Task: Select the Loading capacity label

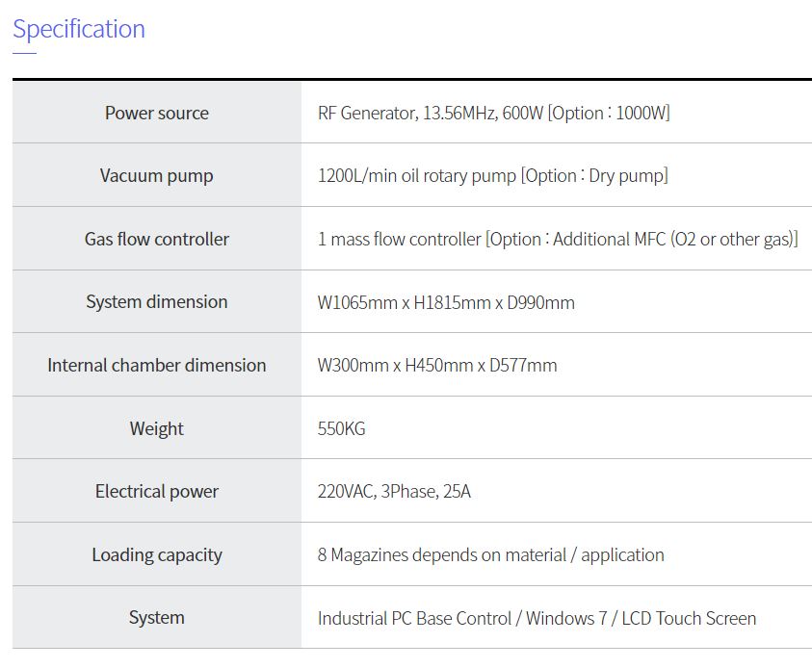Action: click(156, 554)
